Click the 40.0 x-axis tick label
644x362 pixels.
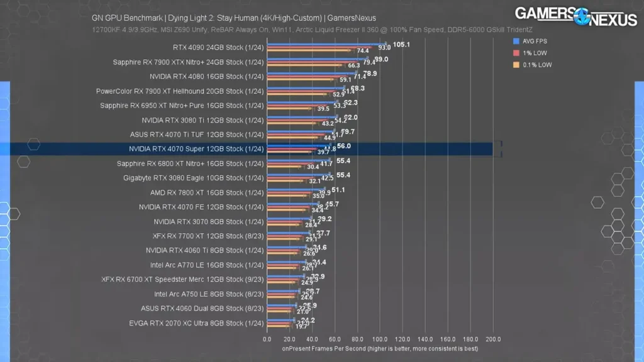[312, 339]
